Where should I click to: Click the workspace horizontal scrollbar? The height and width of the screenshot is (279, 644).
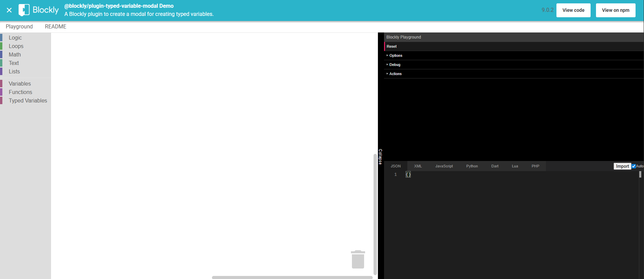tap(292, 277)
